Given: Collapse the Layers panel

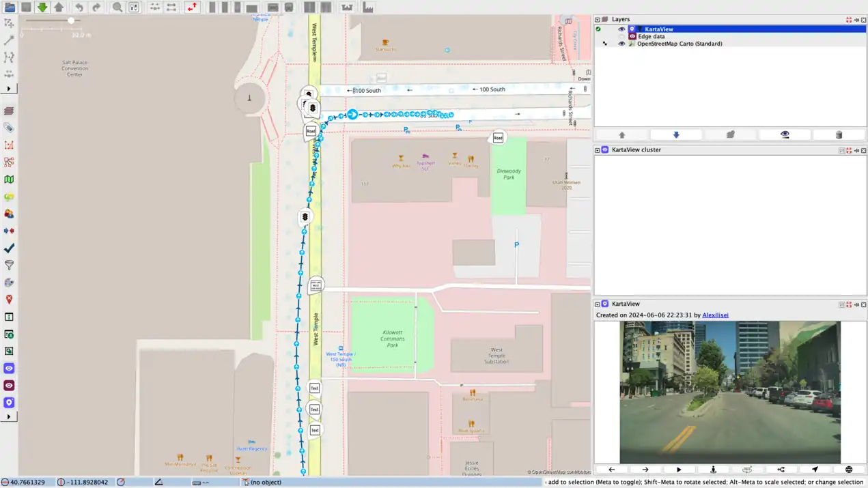Looking at the screenshot, I should [x=598, y=20].
